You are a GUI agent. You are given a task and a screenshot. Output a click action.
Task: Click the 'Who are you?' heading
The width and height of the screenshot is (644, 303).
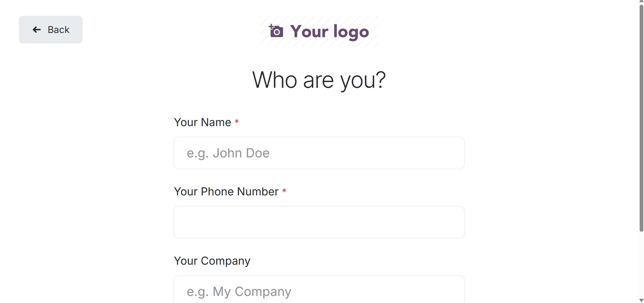click(319, 80)
